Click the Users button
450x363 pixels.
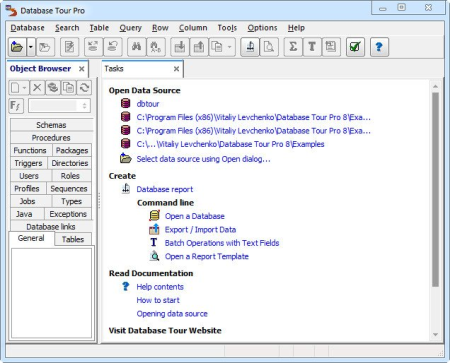tap(29, 176)
